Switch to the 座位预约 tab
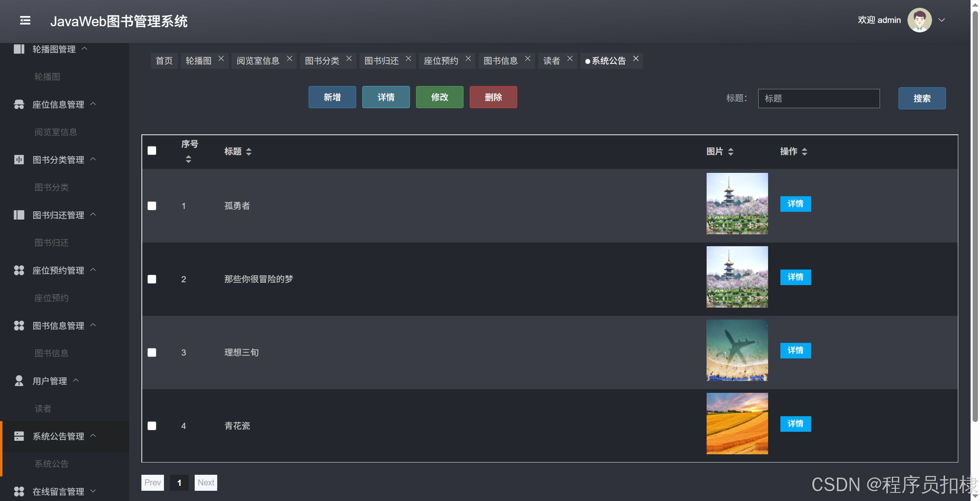 pyautogui.click(x=441, y=61)
